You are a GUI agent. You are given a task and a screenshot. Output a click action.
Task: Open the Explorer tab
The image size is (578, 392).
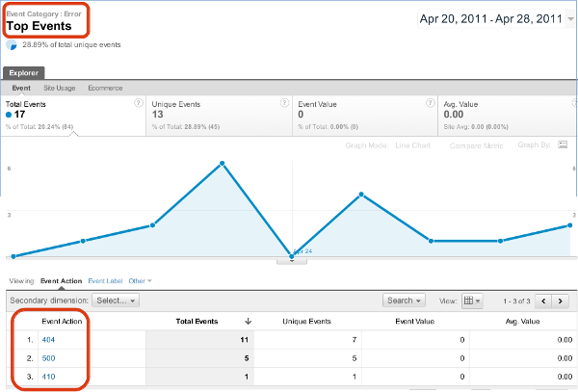pos(23,73)
